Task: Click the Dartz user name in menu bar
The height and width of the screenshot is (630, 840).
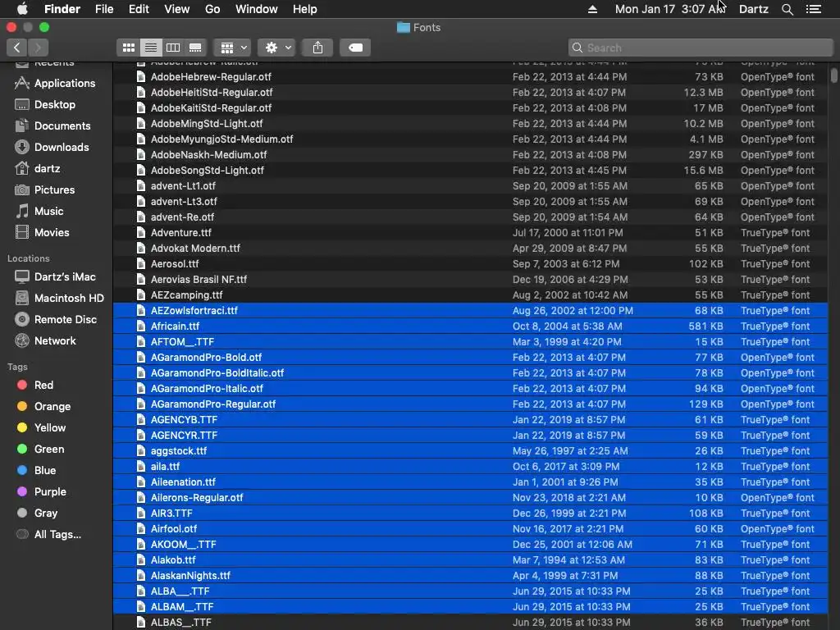Action: pyautogui.click(x=754, y=9)
